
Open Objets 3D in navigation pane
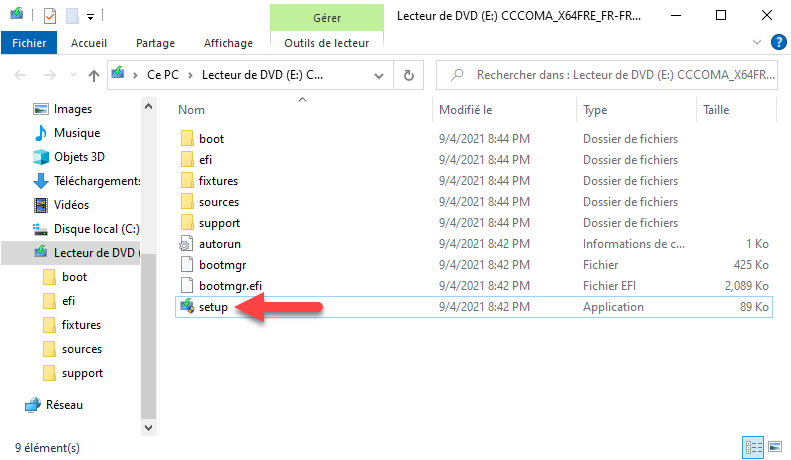[x=79, y=157]
